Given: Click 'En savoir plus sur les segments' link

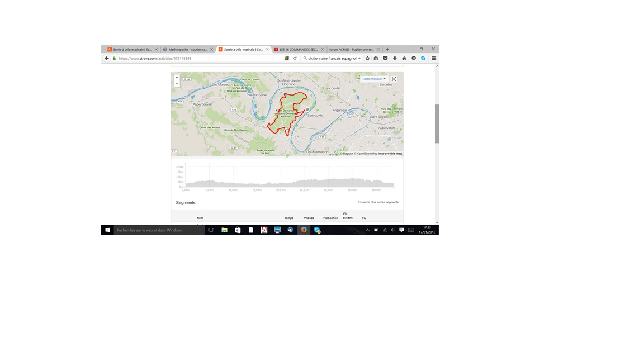Looking at the screenshot, I should [378, 202].
